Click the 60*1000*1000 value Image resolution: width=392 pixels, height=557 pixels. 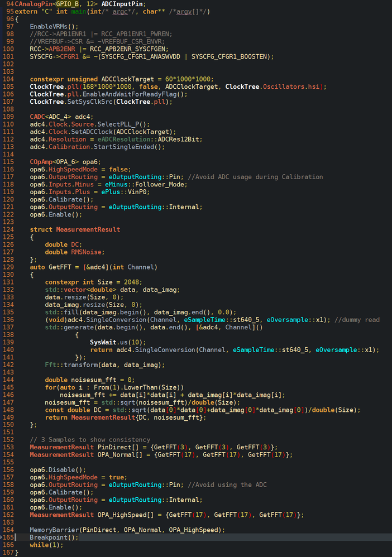point(188,79)
